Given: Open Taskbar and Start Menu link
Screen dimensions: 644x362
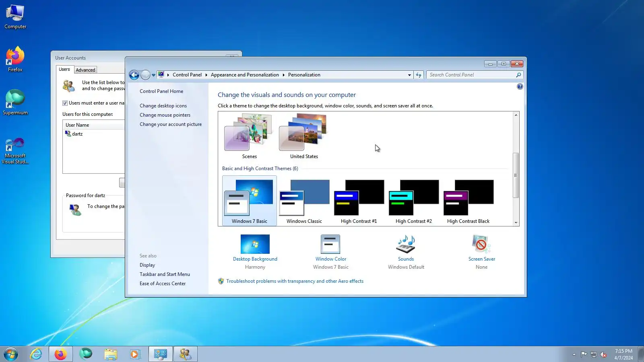Looking at the screenshot, I should [165, 274].
